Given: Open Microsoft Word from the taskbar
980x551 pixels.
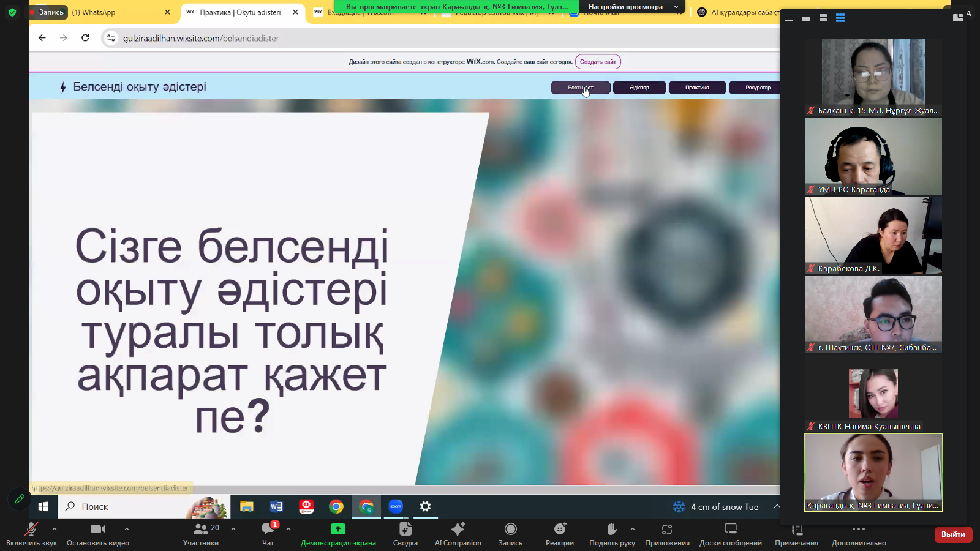Looking at the screenshot, I should click(x=276, y=506).
